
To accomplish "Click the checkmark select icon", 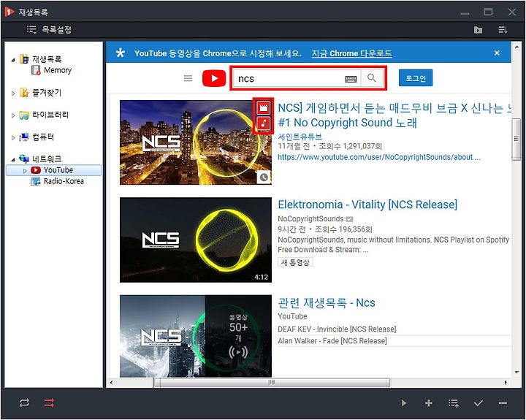I will 479,403.
